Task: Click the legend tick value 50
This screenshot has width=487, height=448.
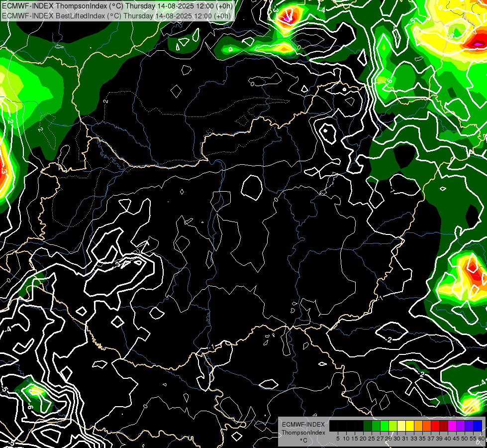Action: coord(465,439)
